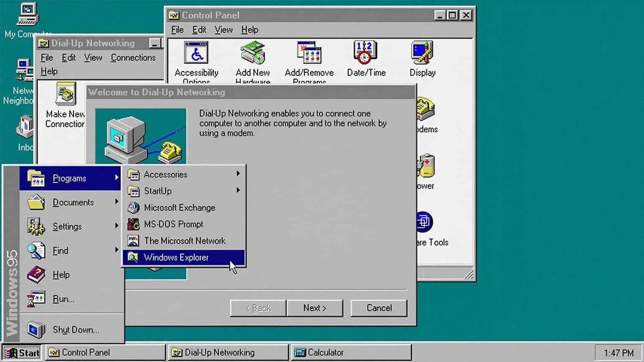The height and width of the screenshot is (362, 644).
Task: Open Add New Hardware icon
Action: pos(253,54)
